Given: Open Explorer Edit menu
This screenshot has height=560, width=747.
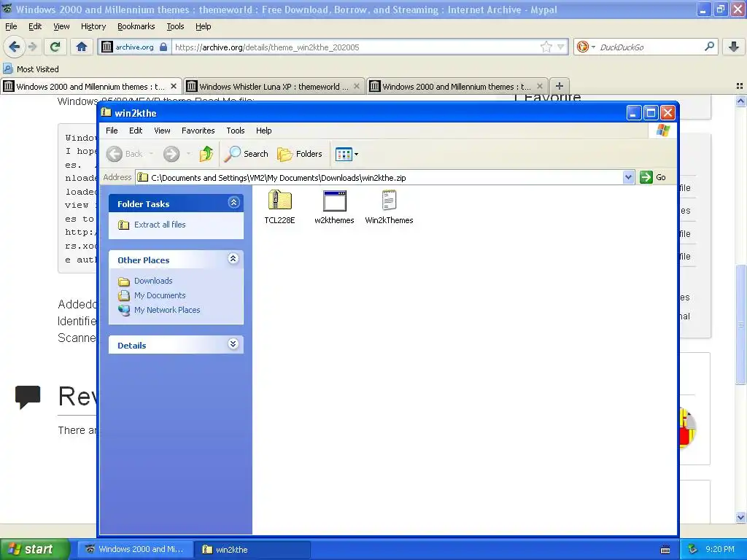Looking at the screenshot, I should [x=136, y=131].
